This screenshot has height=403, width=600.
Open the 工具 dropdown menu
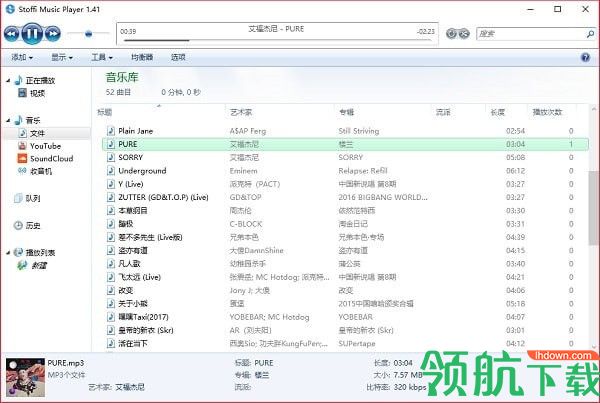(x=102, y=57)
